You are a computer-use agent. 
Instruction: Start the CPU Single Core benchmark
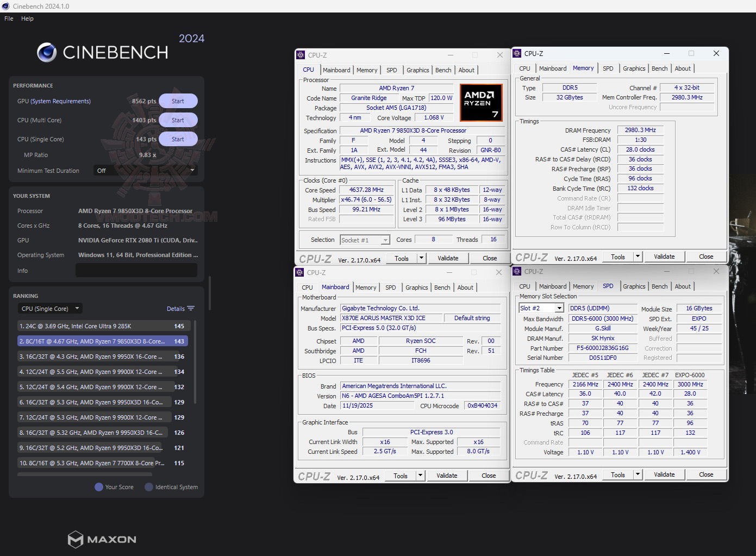pyautogui.click(x=178, y=139)
